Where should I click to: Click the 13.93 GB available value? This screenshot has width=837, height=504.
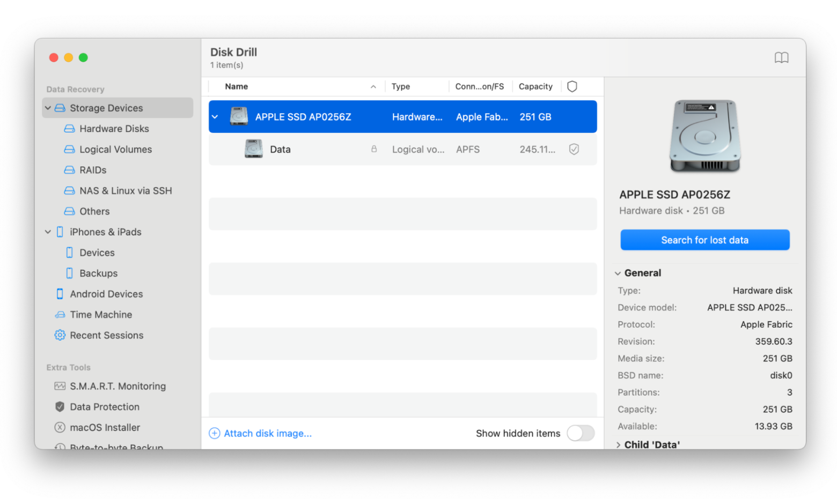[x=773, y=426]
